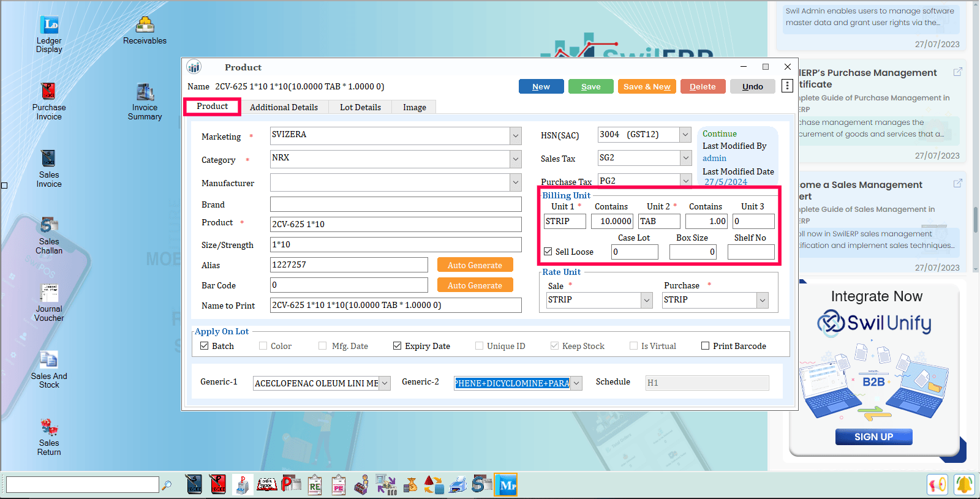Click the Order Book icon in the bottom bar
The height and width of the screenshot is (499, 980).
[x=266, y=484]
